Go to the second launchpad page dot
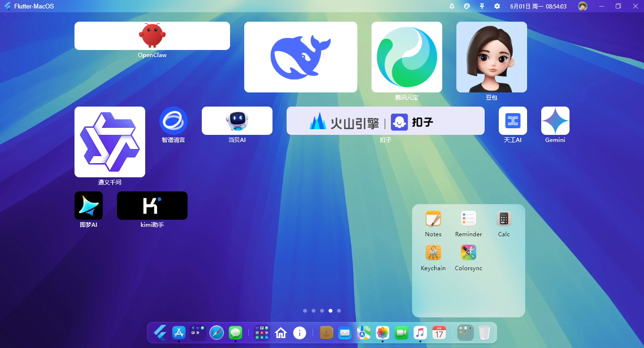 point(314,311)
